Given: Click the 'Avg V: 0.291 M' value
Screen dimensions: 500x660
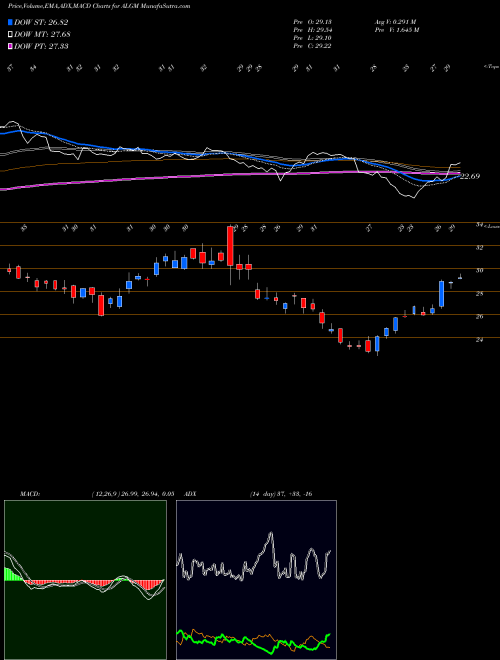Looking at the screenshot, I should [x=395, y=22].
